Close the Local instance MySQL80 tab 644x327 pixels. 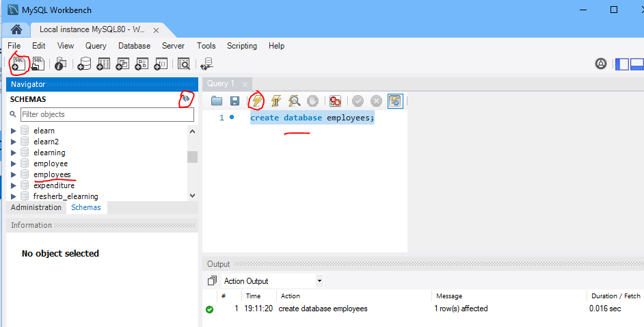point(156,30)
